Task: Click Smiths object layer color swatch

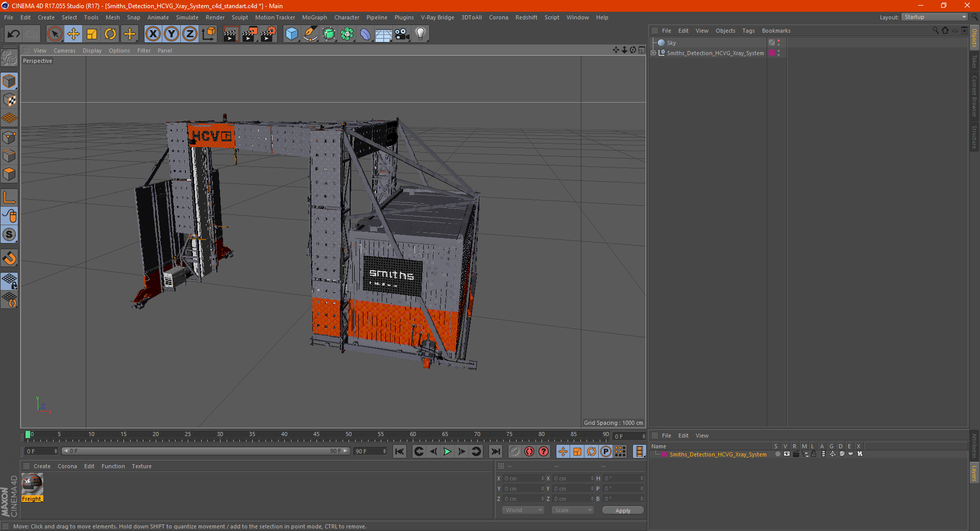Action: pyautogui.click(x=771, y=53)
